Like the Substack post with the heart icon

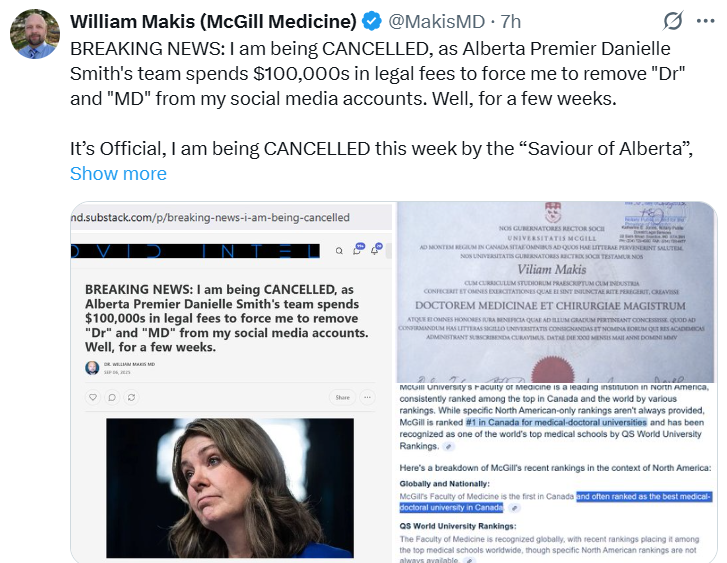click(x=93, y=397)
